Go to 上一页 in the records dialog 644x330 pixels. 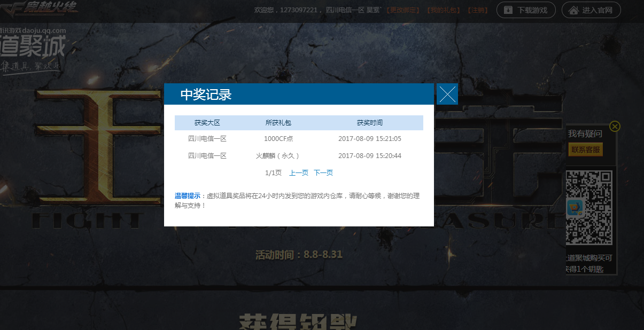pos(299,172)
